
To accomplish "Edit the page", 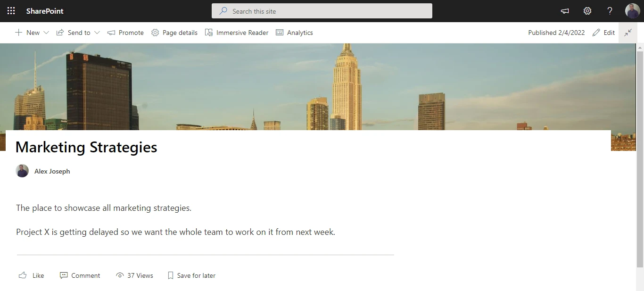I will pyautogui.click(x=603, y=33).
